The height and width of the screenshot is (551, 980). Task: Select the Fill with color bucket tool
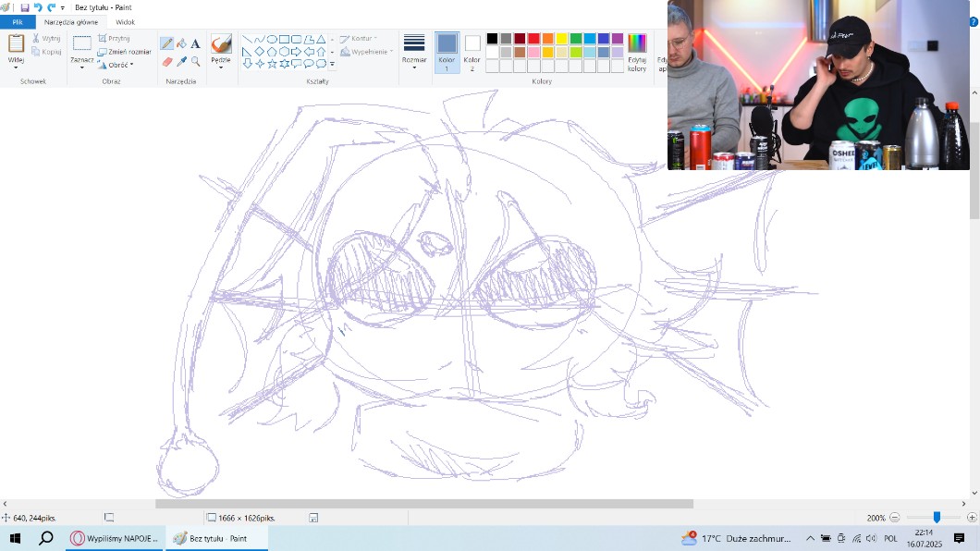(181, 43)
